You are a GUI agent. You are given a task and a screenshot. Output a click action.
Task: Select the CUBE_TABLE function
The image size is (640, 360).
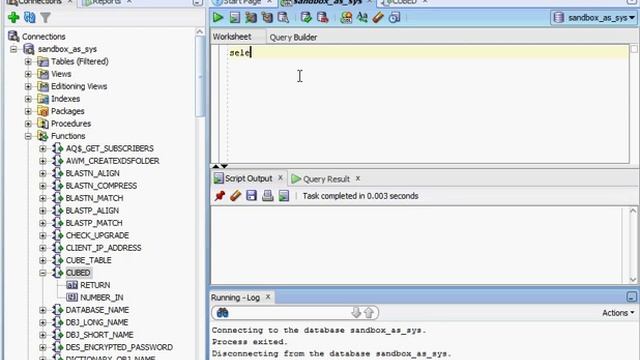click(x=89, y=260)
